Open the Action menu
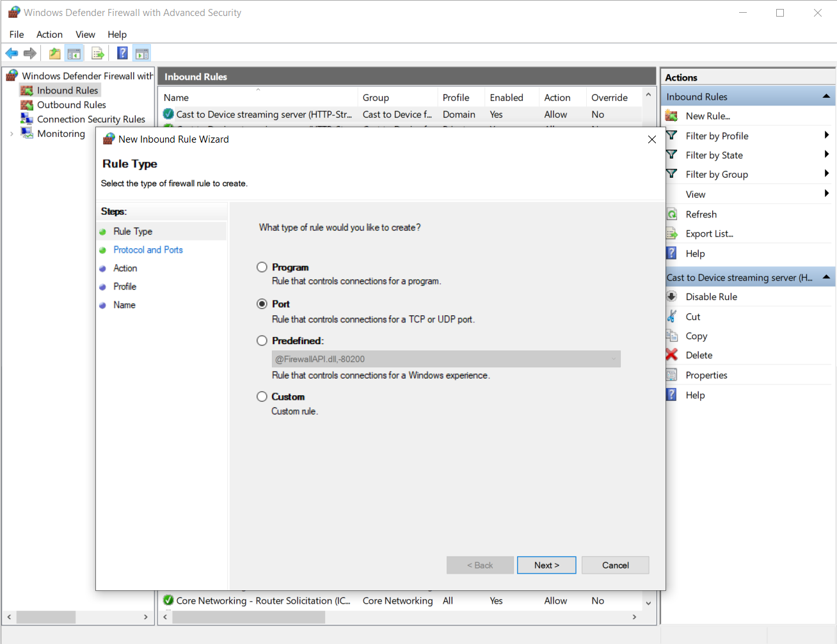837x644 pixels. coord(49,35)
